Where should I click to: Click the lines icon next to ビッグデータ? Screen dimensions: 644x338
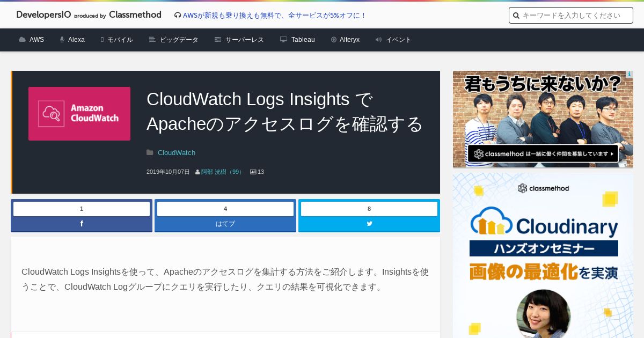tap(152, 40)
